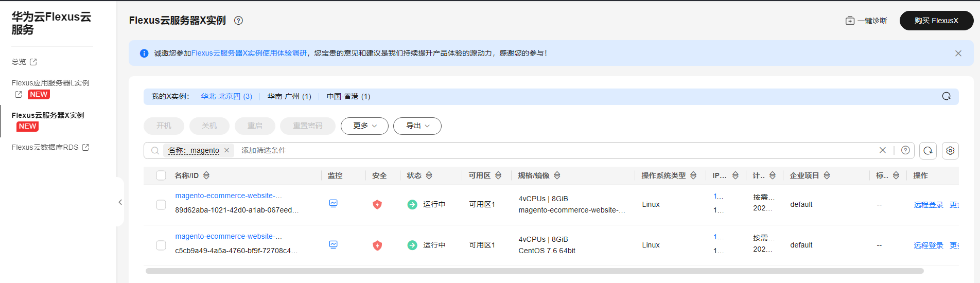Open Flexus云数据库RDS in the sidebar

click(x=50, y=147)
